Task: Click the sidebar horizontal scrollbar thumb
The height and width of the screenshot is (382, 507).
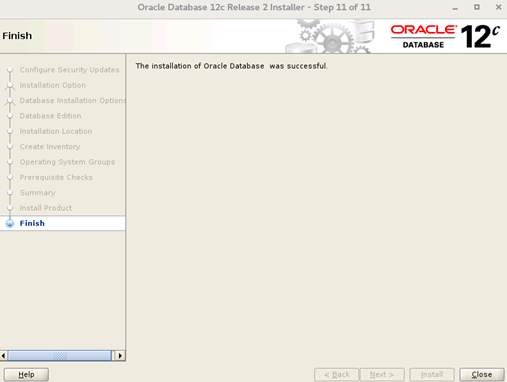Action: 60,356
